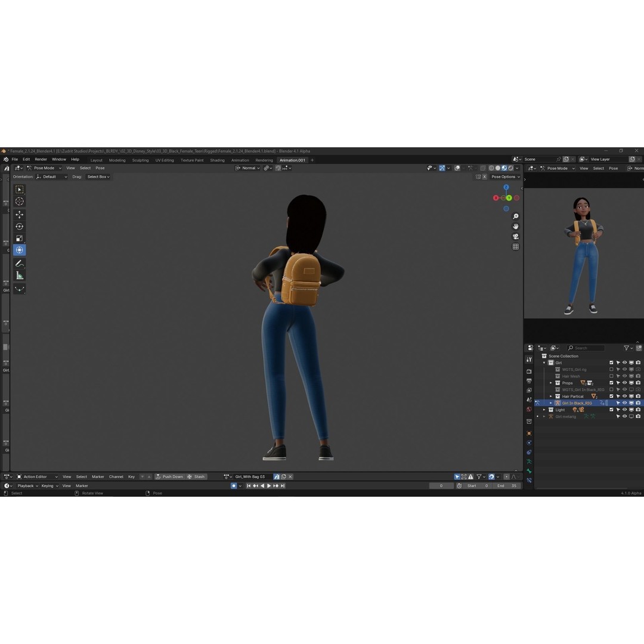Uncheck the Props collection checkbox
Image resolution: width=644 pixels, height=644 pixels.
click(611, 383)
